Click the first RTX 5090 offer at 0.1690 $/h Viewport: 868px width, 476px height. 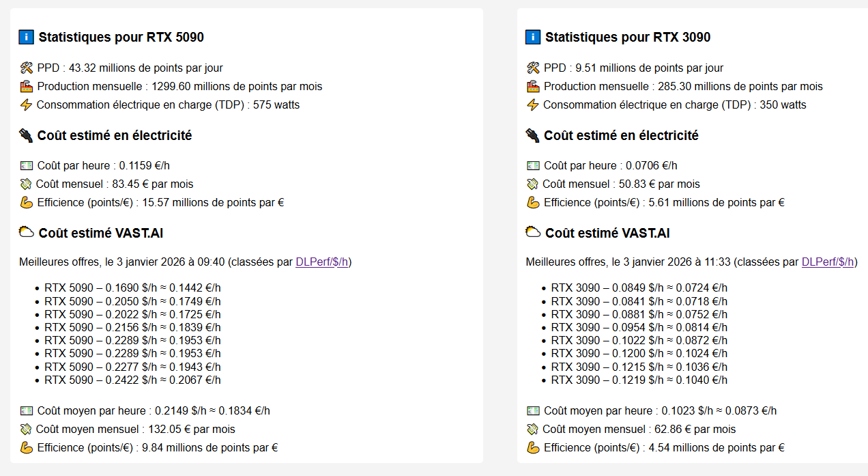[132, 288]
